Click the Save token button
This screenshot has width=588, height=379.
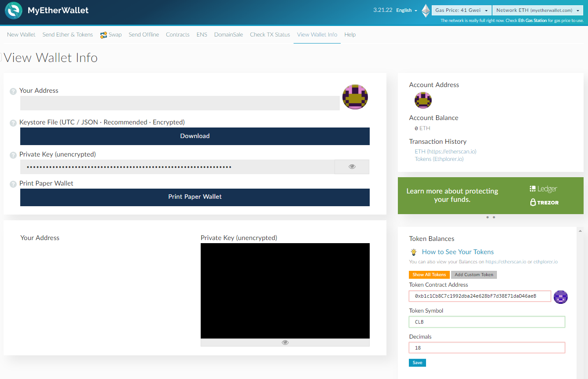click(x=417, y=363)
